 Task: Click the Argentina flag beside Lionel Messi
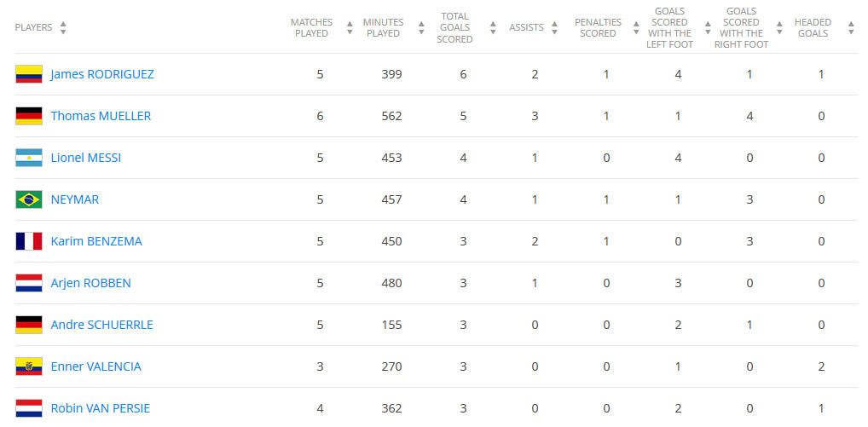28,158
